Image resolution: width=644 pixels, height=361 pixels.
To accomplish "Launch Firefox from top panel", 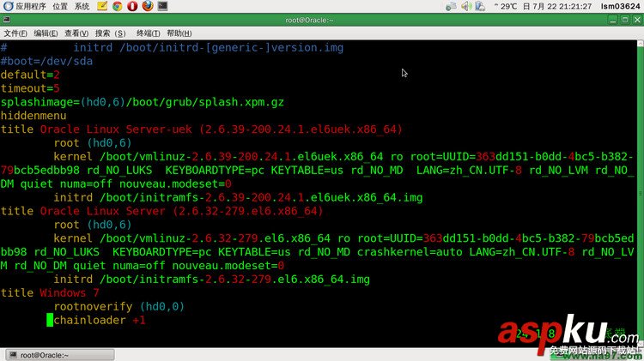I will (x=148, y=6).
